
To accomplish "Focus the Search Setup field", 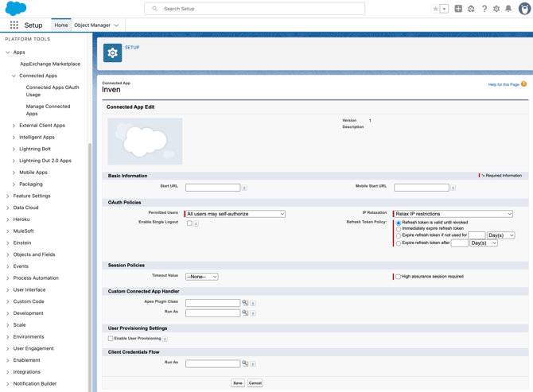I will pos(255,9).
